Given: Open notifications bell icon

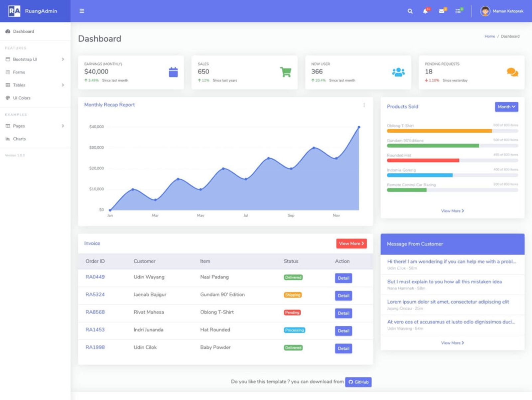Looking at the screenshot, I should 425,11.
